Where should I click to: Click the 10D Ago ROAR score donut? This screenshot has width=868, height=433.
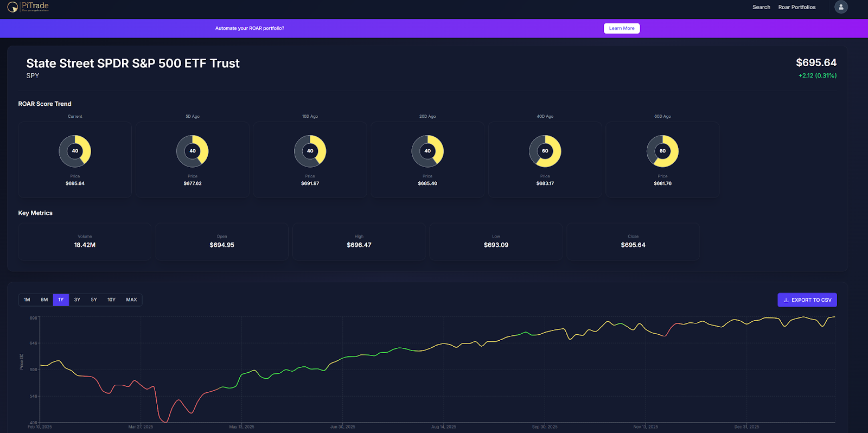click(x=310, y=151)
